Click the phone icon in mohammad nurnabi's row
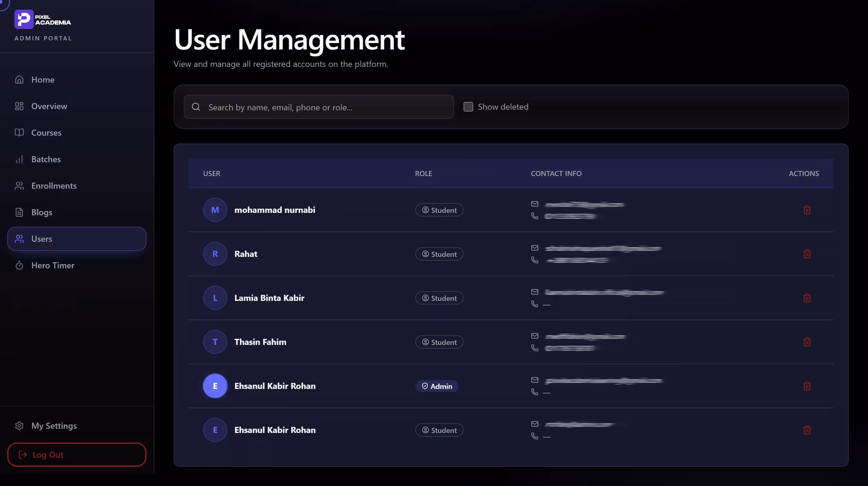 pyautogui.click(x=535, y=216)
